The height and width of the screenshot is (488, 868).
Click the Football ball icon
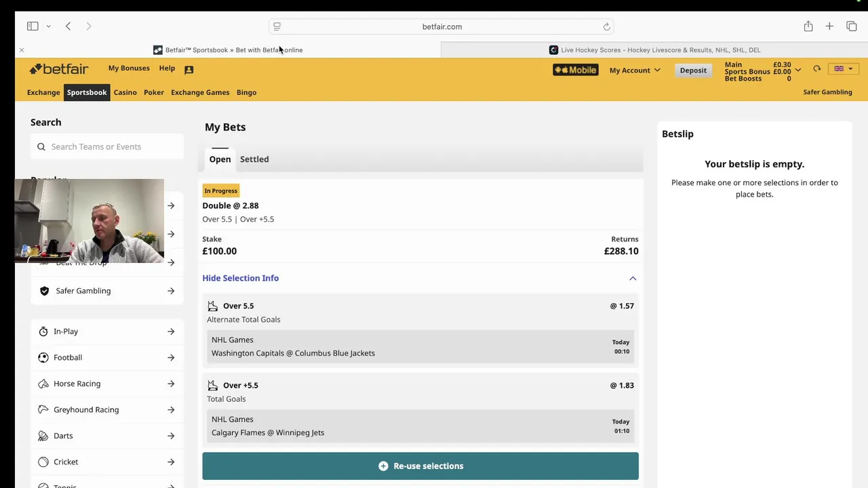click(x=43, y=358)
